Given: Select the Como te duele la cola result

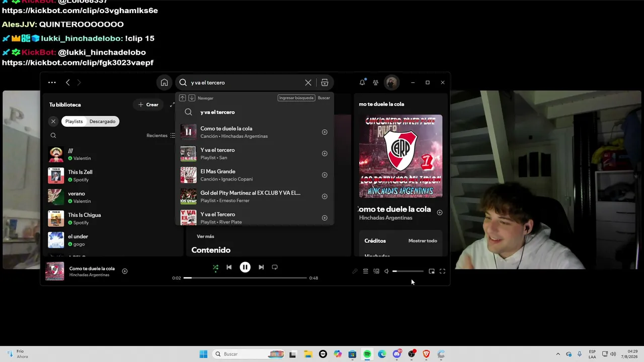Looking at the screenshot, I should click(x=254, y=132).
